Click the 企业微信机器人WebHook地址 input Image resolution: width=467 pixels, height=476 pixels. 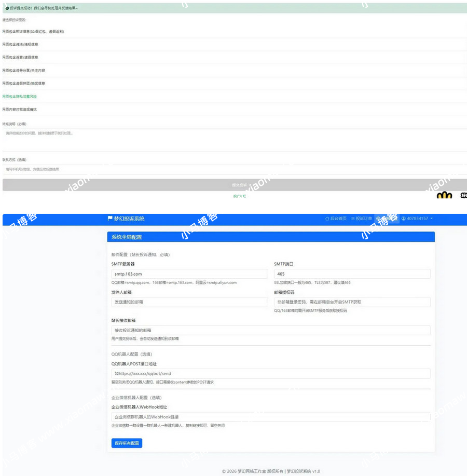click(270, 417)
